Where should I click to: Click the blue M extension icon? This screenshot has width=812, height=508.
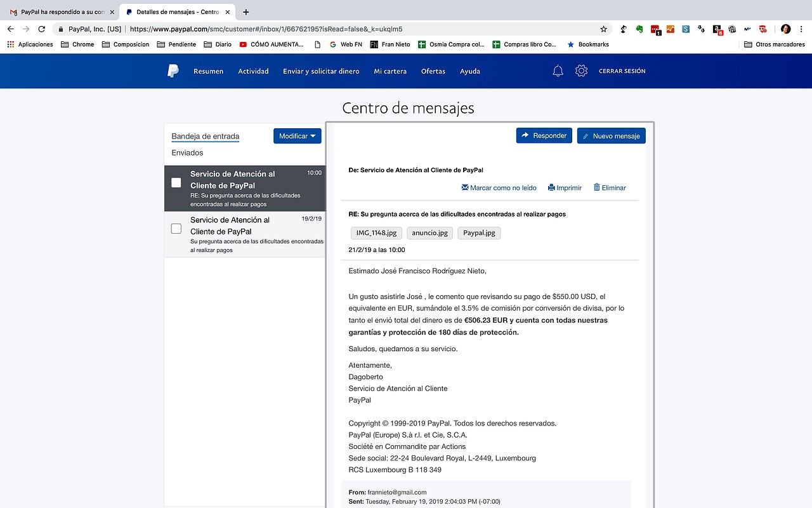click(x=747, y=29)
